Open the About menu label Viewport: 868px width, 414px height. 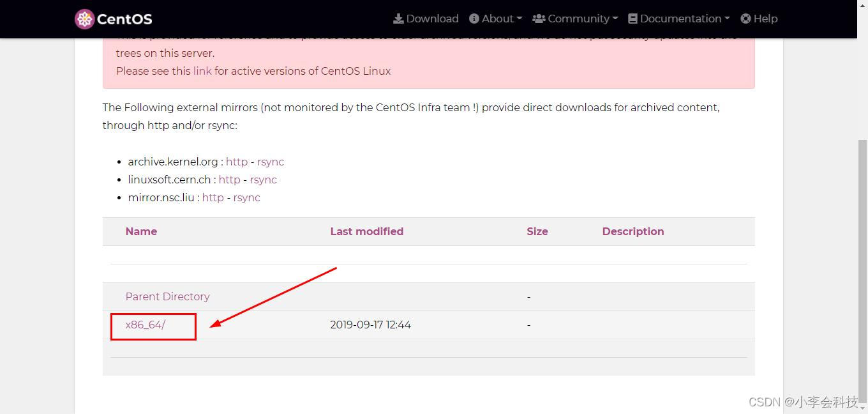click(498, 19)
